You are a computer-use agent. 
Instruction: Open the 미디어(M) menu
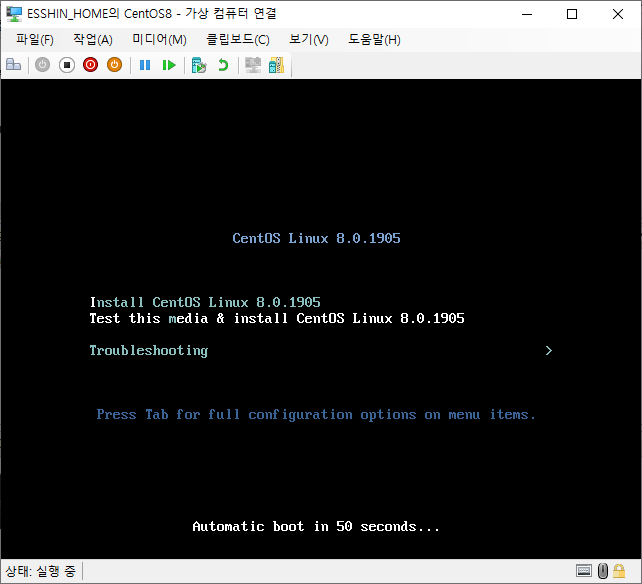coord(159,40)
